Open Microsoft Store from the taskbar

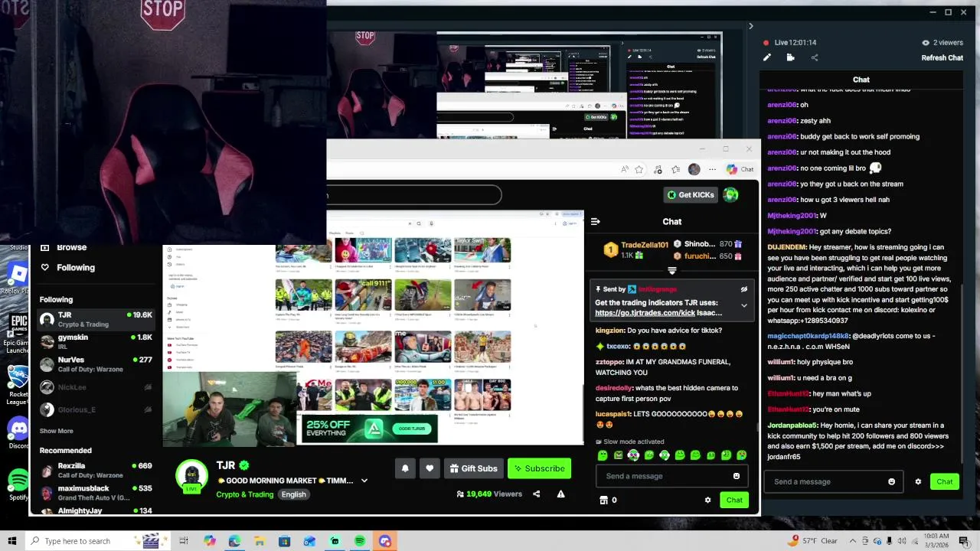284,541
